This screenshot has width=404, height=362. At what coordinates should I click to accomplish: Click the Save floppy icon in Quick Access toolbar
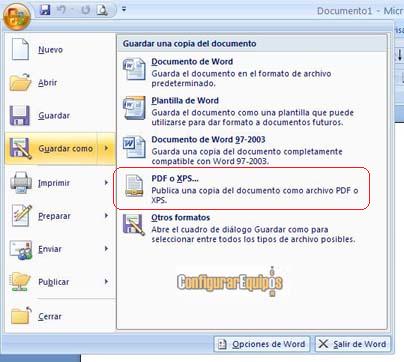45,10
